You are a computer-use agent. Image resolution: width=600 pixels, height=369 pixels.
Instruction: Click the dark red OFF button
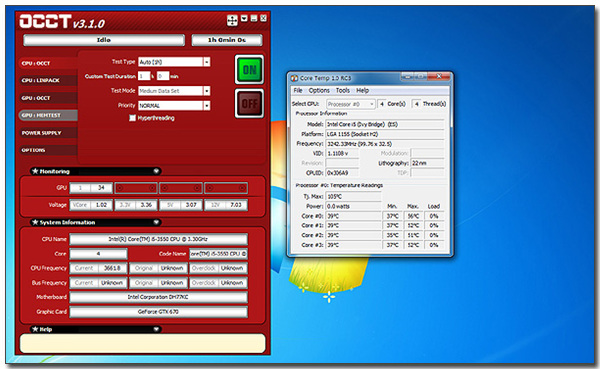coord(249,103)
